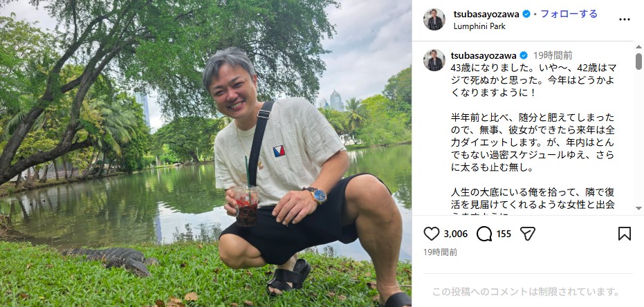The image size is (644, 307).
Task: Open the header profile picture avatar
Action: (x=434, y=19)
